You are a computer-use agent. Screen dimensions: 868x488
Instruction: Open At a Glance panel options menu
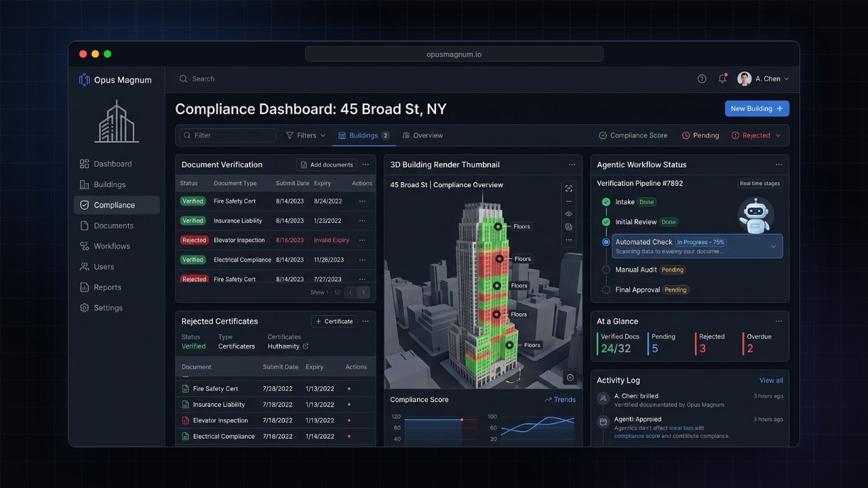click(778, 321)
